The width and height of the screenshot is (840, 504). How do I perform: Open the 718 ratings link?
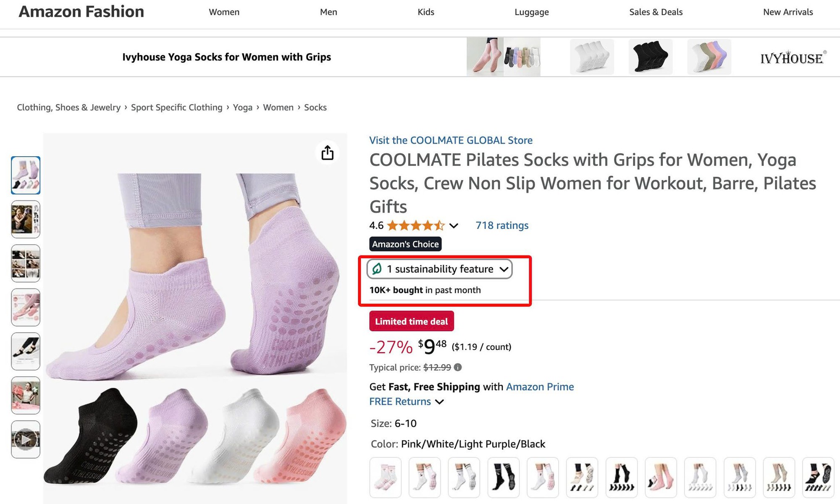501,226
